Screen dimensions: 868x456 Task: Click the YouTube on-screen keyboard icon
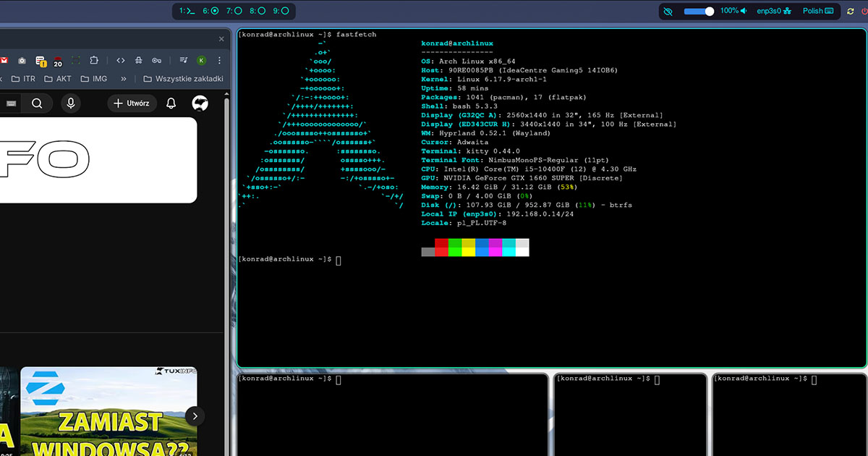11,104
